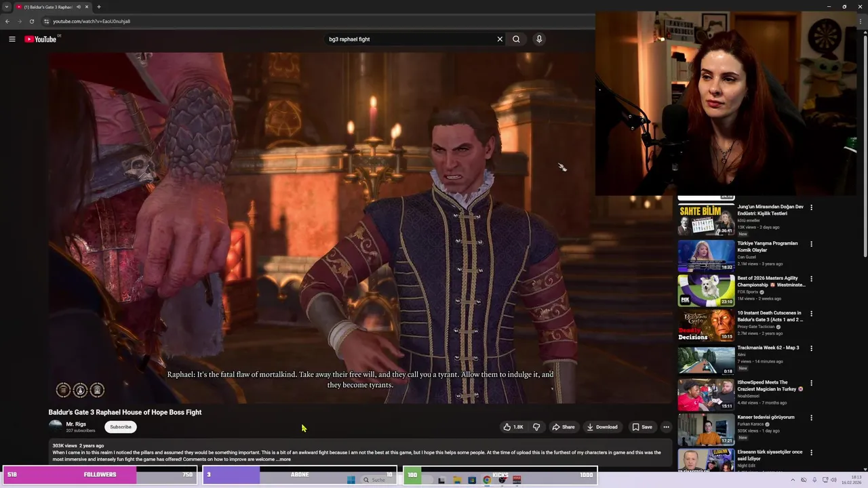The image size is (868, 488).
Task: Open FOX Sports channel name
Action: click(749, 292)
